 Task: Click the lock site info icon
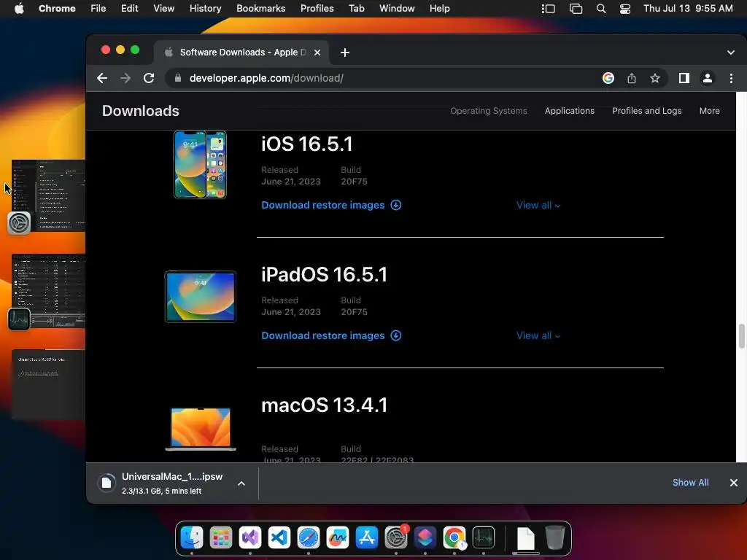178,78
